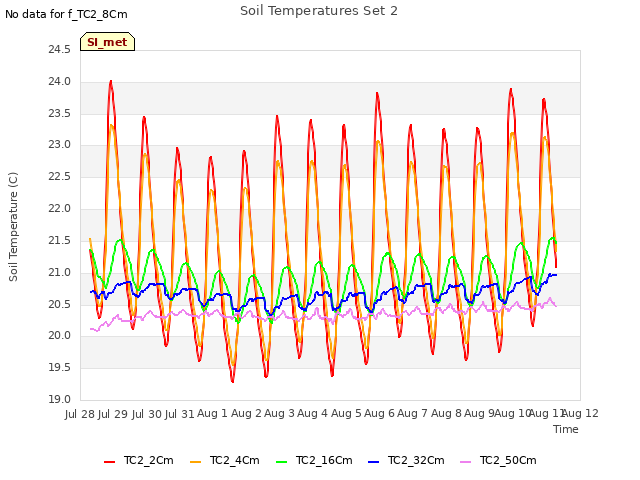Screen dimensions: 640x480
Task: Click the 22.0 y-axis tick label
Action: 60,208
